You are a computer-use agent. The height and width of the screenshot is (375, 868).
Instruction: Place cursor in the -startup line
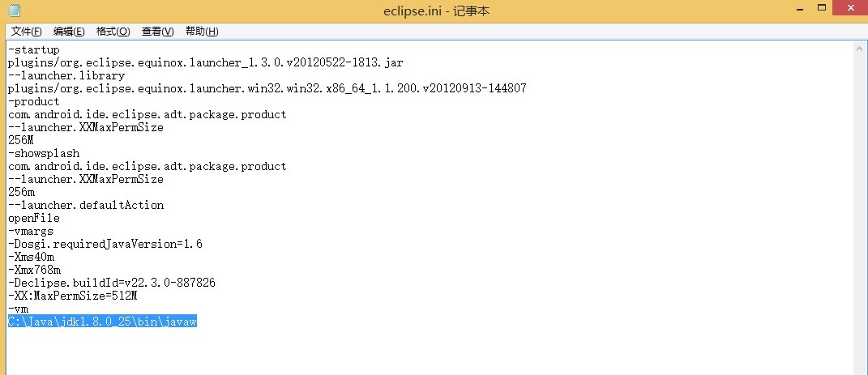34,49
